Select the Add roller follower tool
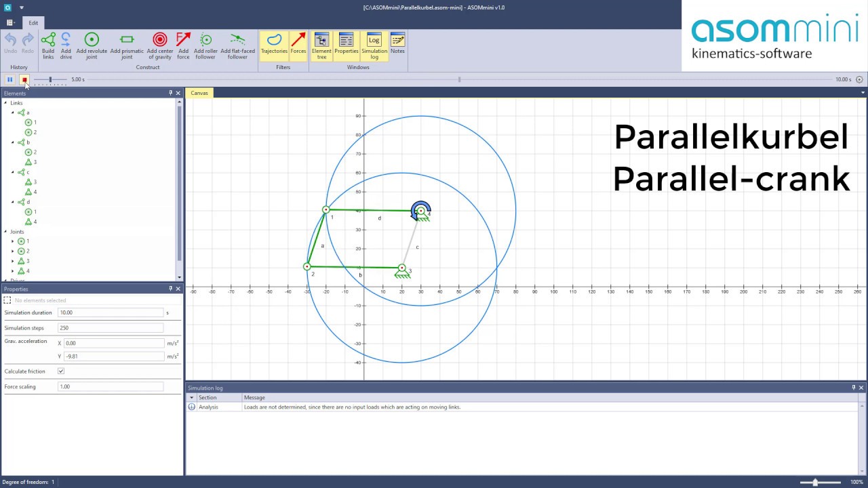 tap(205, 45)
